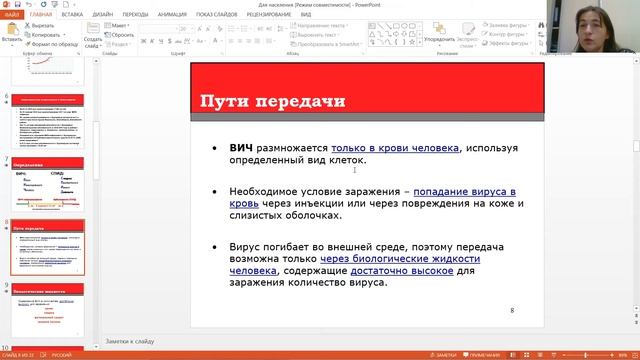
Task: Click link 'достаточно высокое'
Action: (402, 271)
